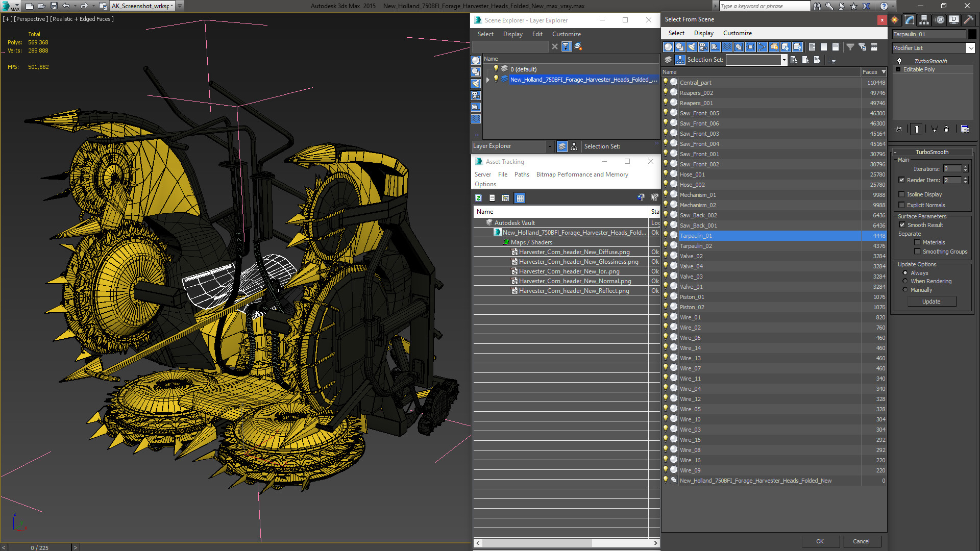Click Type a keyword or phrase search box
The width and height of the screenshot is (980, 551).
[765, 6]
